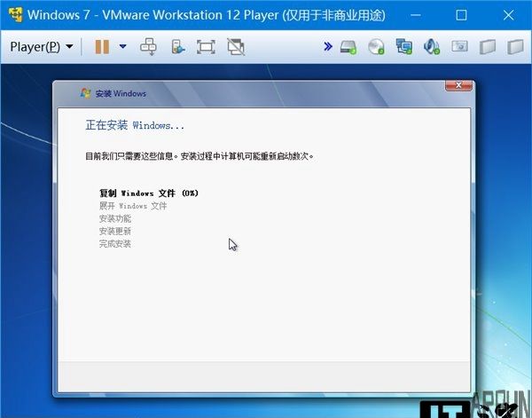The height and width of the screenshot is (418, 532).
Task: Close the 安装 Windows setup dialog
Action: tap(458, 85)
